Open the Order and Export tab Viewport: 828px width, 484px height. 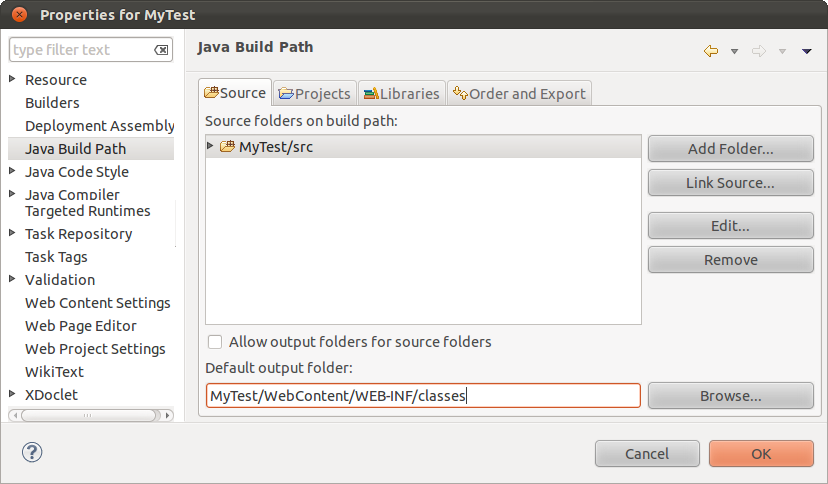519,93
